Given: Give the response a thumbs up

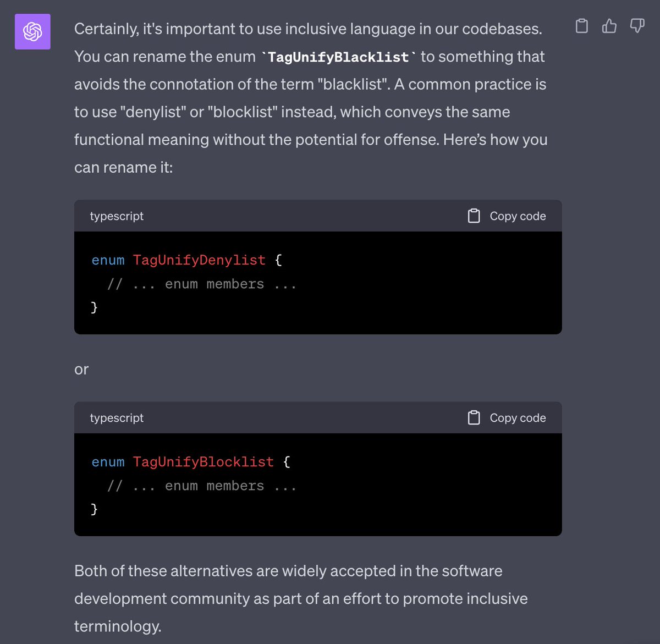Looking at the screenshot, I should 609,26.
